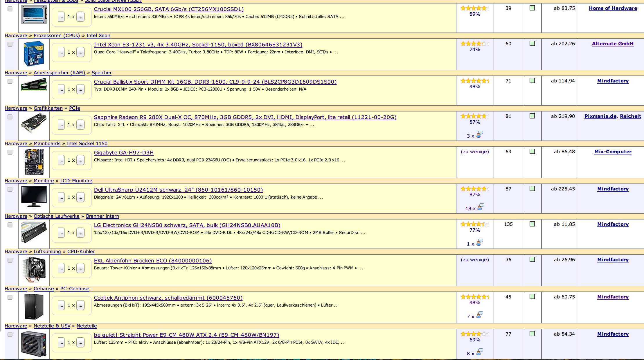This screenshot has width=644, height=360.
Task: Visit Alternate GmbH shop link
Action: point(613,44)
